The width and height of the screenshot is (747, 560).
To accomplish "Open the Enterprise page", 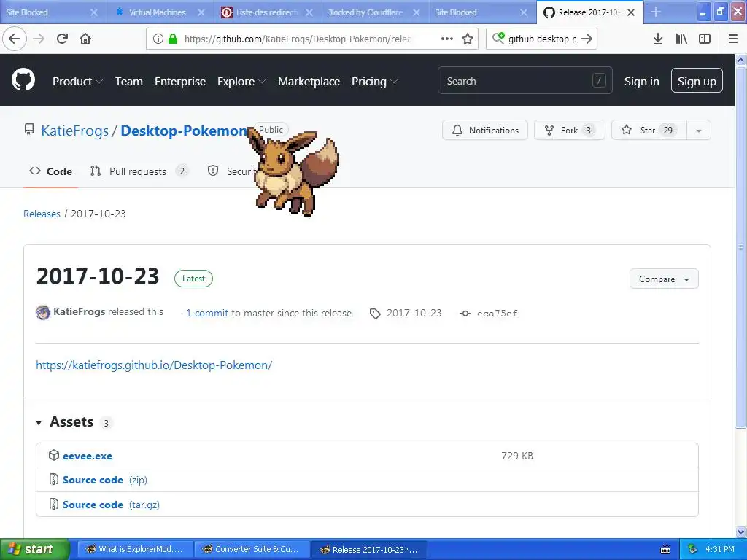I will pyautogui.click(x=180, y=82).
